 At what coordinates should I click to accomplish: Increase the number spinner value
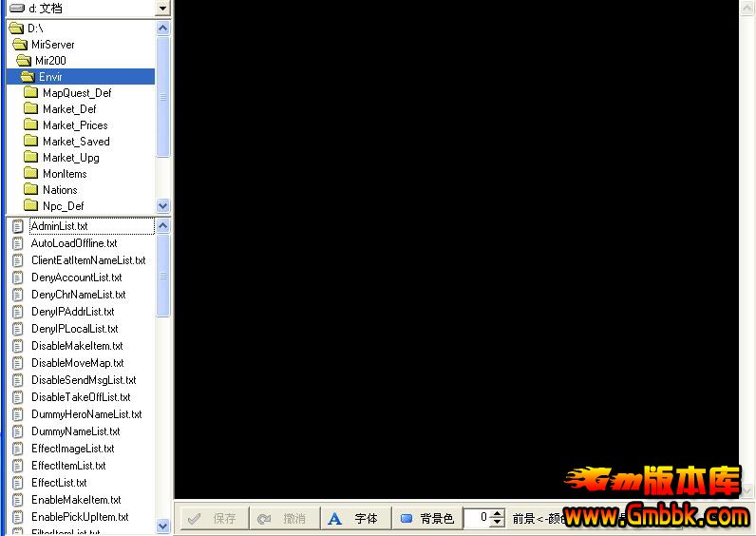498,514
